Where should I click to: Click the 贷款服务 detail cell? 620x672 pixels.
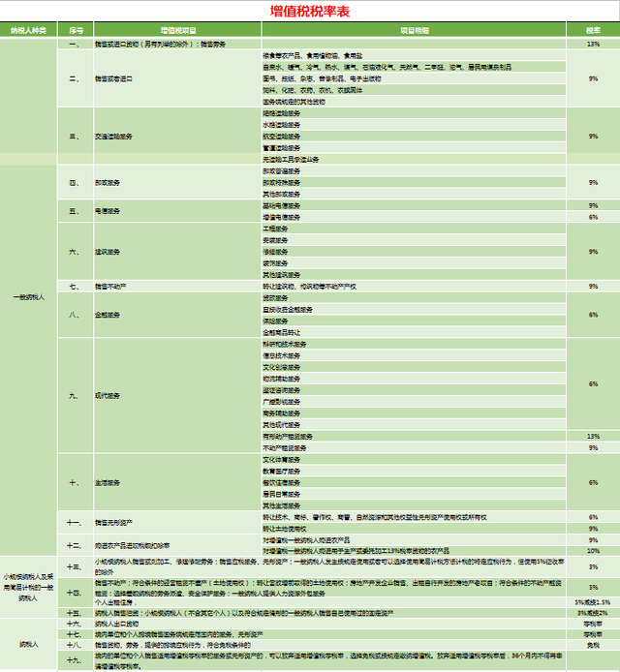[415, 298]
